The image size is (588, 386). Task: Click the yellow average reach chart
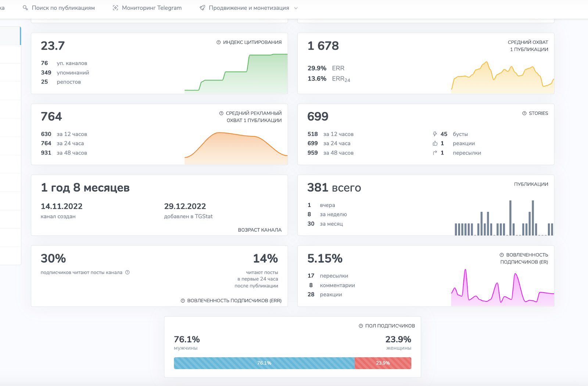coord(502,78)
